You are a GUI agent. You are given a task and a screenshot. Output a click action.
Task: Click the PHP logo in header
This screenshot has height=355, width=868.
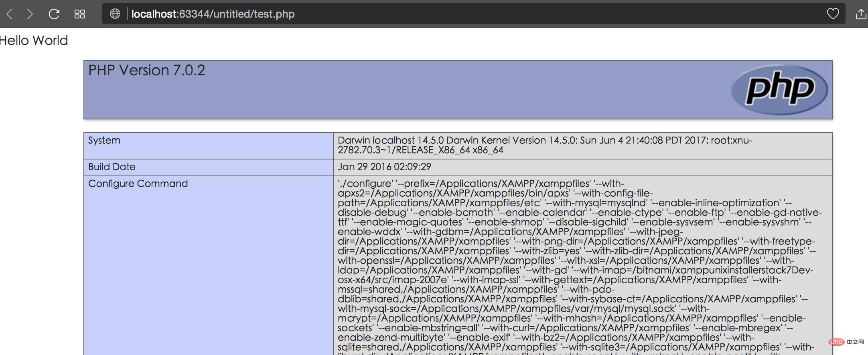tap(779, 90)
